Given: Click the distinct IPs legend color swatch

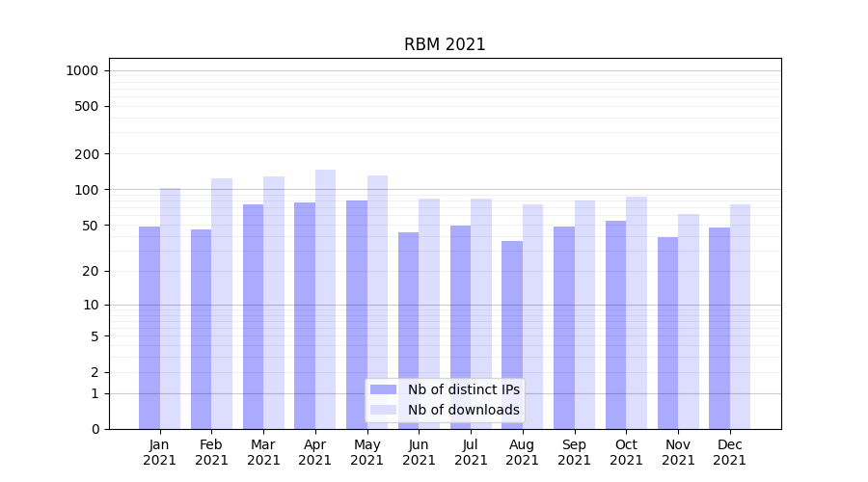Looking at the screenshot, I should coord(383,389).
